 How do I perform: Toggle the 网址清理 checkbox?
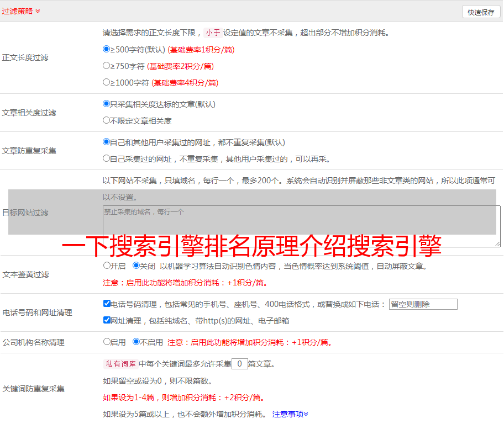pyautogui.click(x=107, y=320)
